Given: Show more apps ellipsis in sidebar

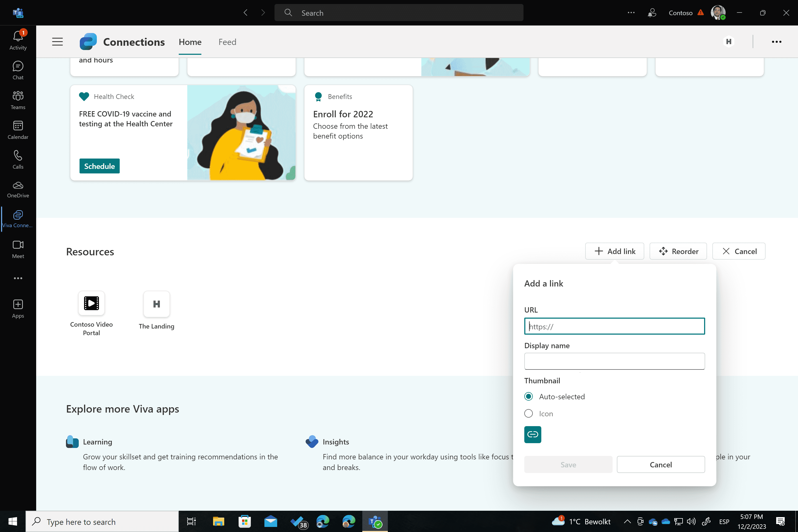Looking at the screenshot, I should (x=18, y=278).
